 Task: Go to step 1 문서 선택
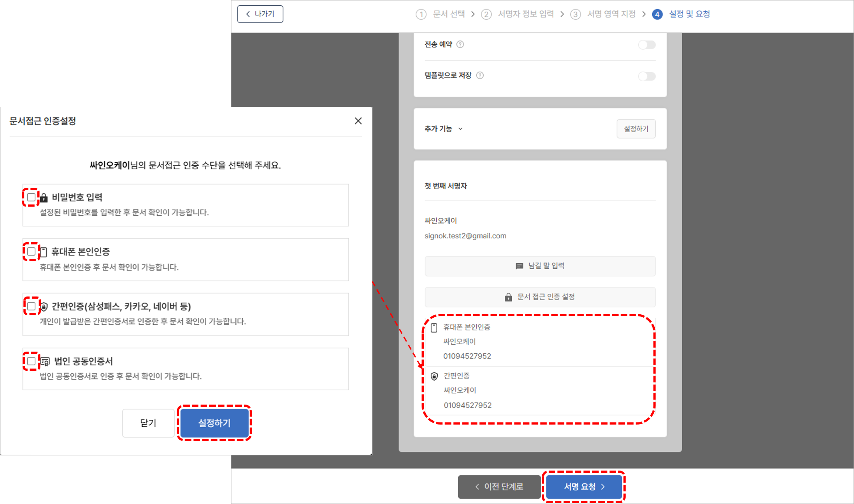coord(440,14)
